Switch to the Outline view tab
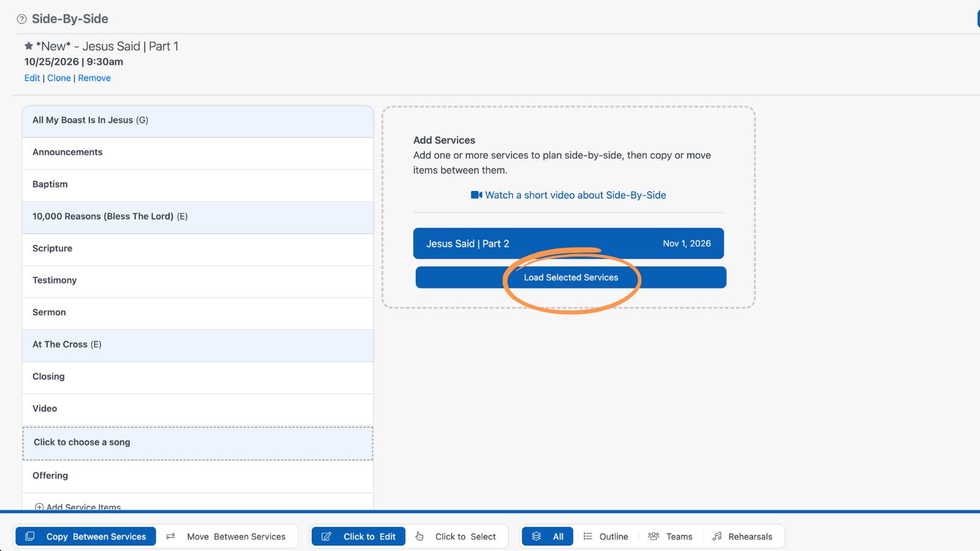980x551 pixels. tap(606, 536)
